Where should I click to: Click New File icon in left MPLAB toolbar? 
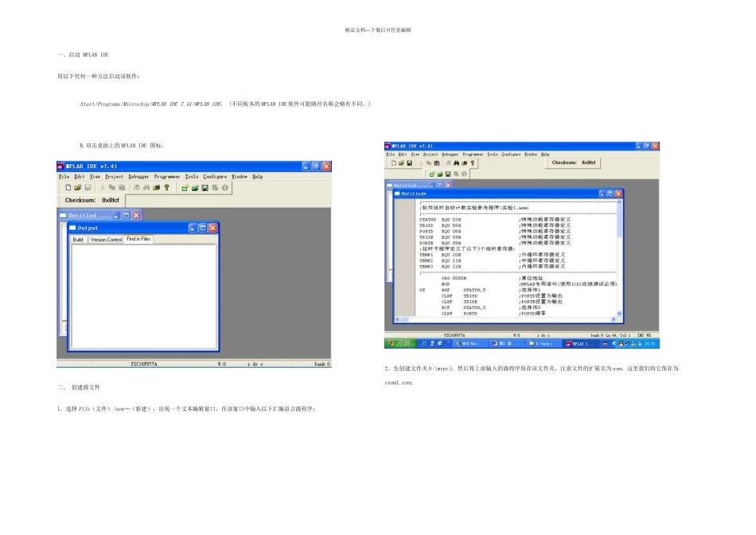coord(68,188)
